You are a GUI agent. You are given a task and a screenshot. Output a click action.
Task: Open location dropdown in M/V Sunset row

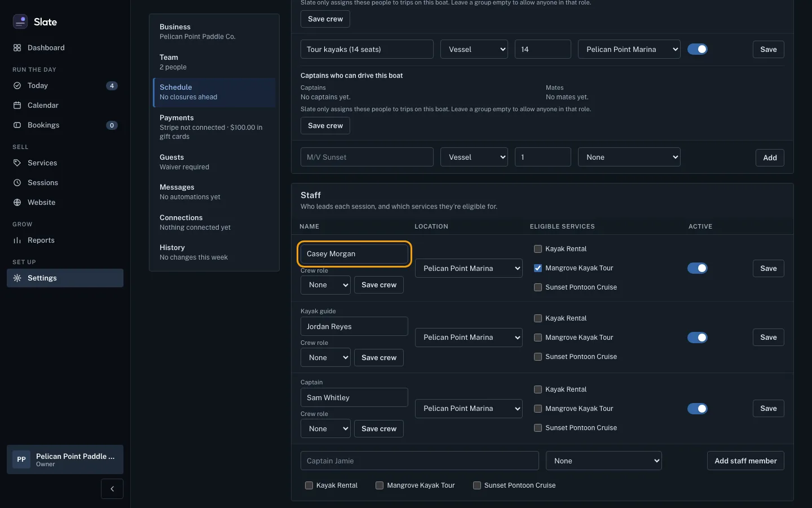point(629,157)
